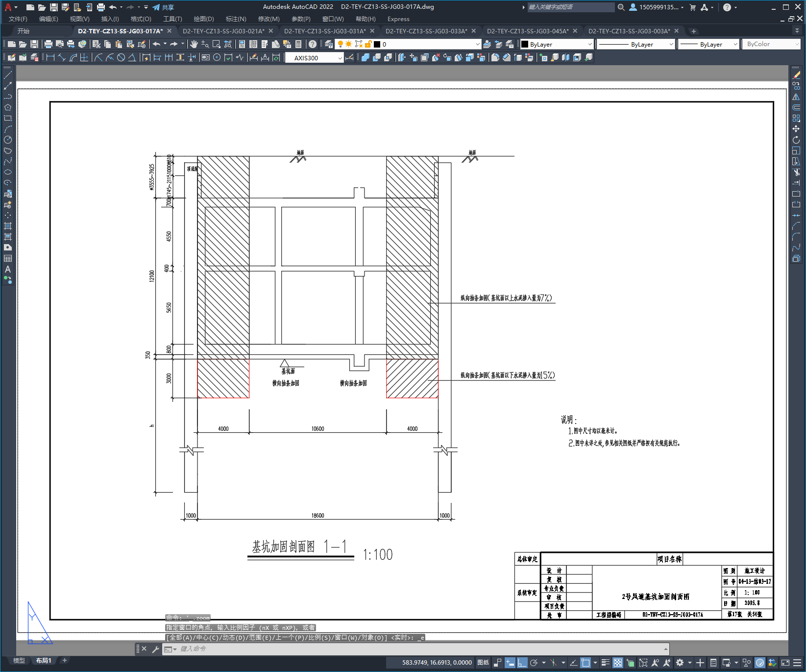Image resolution: width=806 pixels, height=672 pixels.
Task: Select the Polygon draw tool
Action: coord(7,107)
